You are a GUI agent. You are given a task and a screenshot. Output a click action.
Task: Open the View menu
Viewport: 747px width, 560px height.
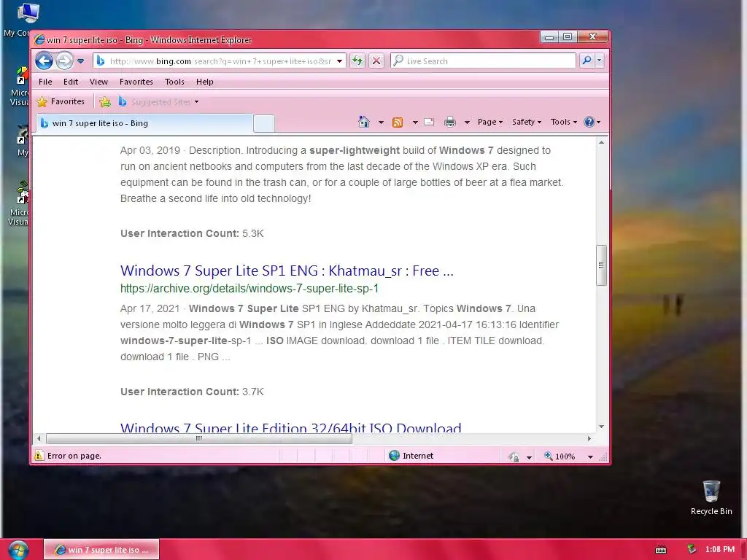[x=98, y=82]
